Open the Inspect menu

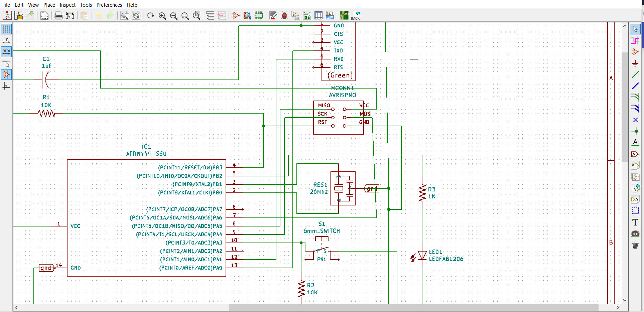68,5
